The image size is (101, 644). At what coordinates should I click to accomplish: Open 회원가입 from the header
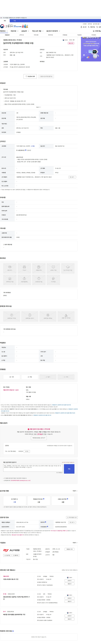(x=92, y=27)
